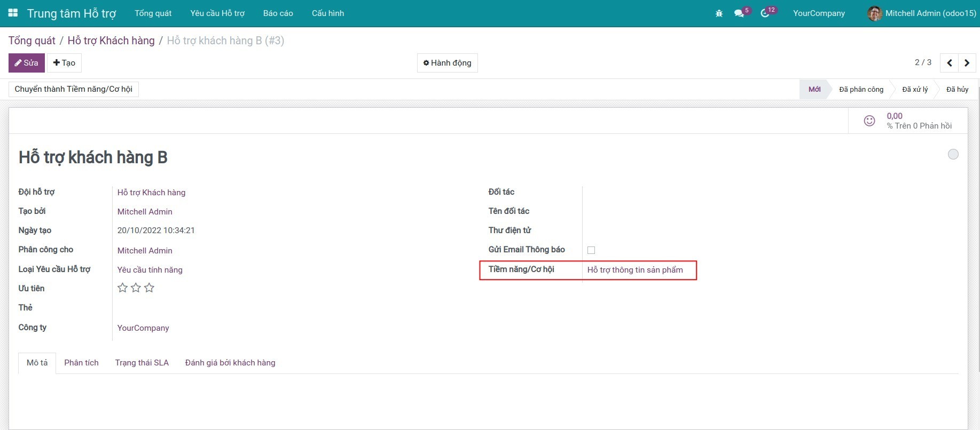Image resolution: width=980 pixels, height=430 pixels.
Task: Open the Hành động dropdown
Action: click(447, 63)
